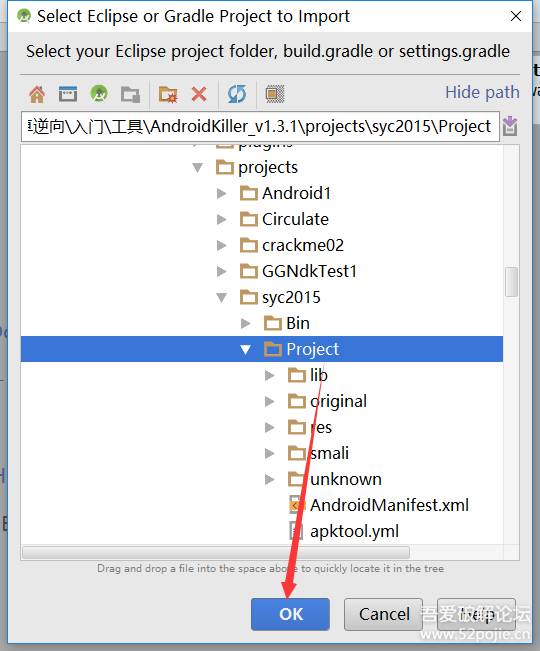This screenshot has width=540, height=651.
Task: Select the Circulate folder
Action: (284, 219)
